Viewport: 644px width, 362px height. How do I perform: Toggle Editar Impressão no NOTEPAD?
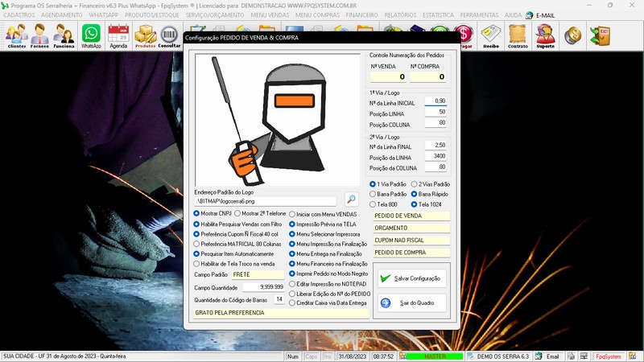[292, 284]
